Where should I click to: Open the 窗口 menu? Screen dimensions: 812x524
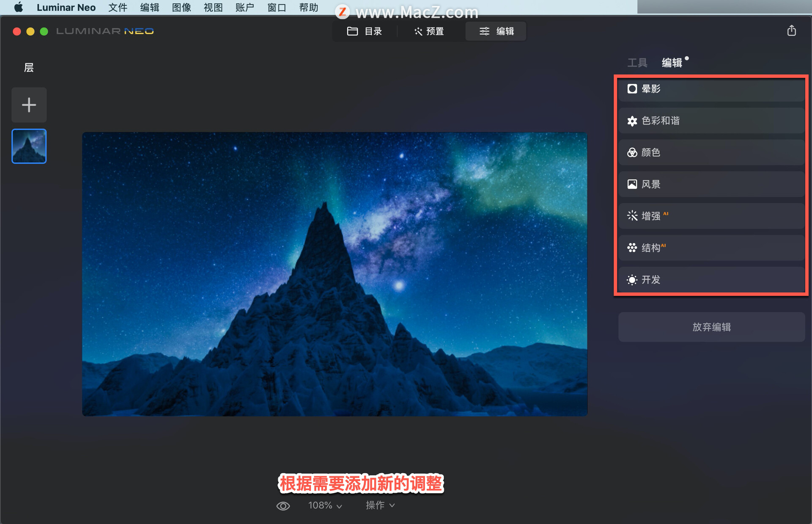277,7
